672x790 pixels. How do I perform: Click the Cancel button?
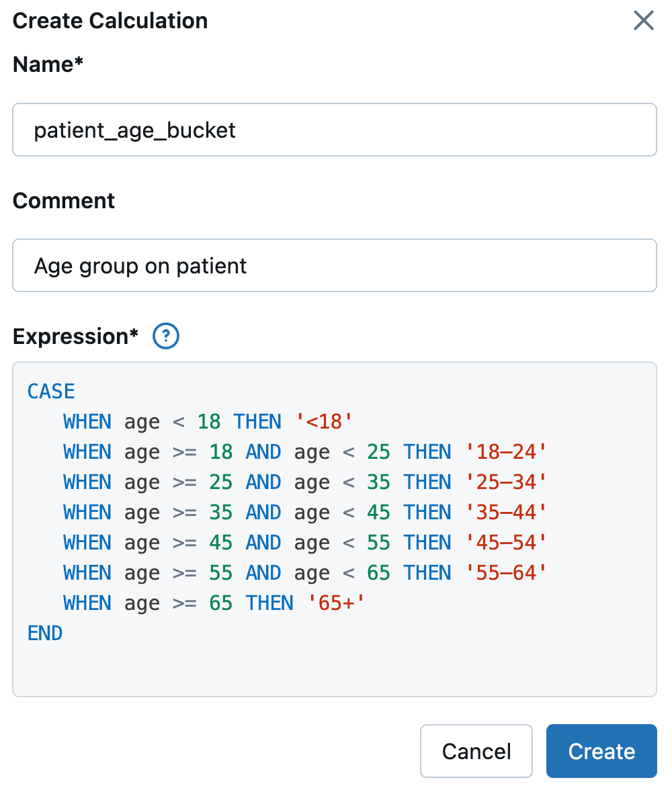pyautogui.click(x=476, y=751)
